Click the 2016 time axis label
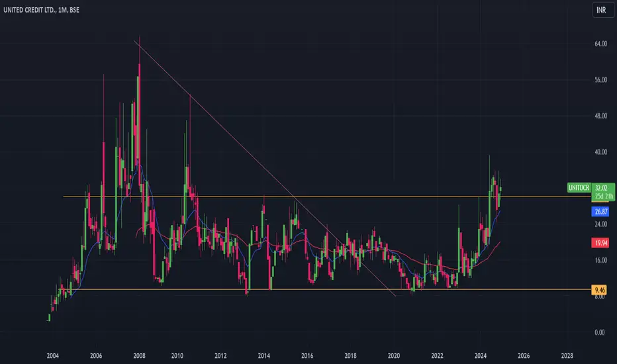Image resolution: width=617 pixels, height=364 pixels. [307, 356]
